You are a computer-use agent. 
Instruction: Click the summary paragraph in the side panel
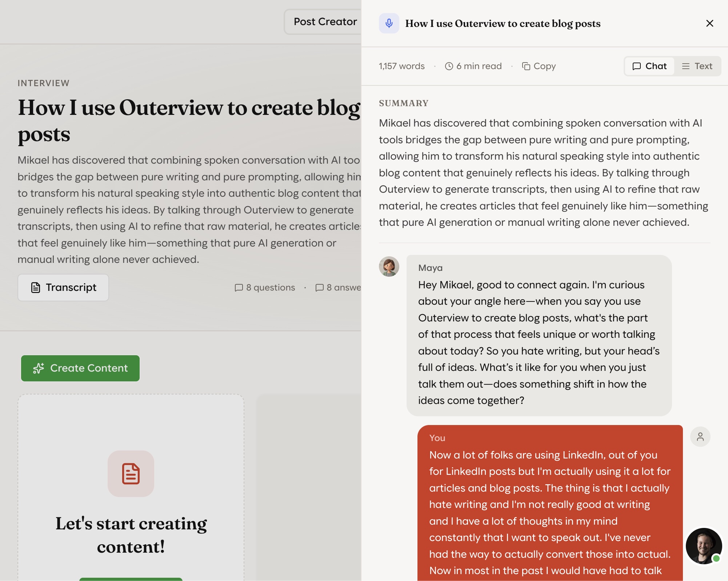544,173
